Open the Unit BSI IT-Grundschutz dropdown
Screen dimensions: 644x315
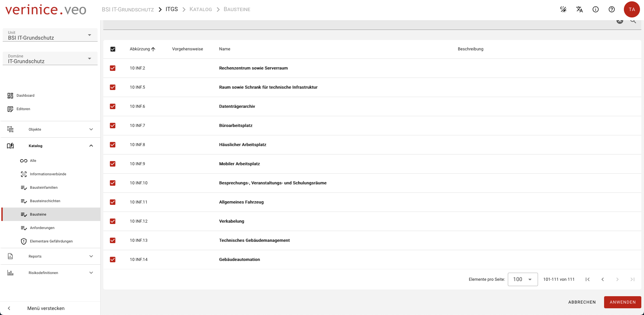tap(50, 35)
